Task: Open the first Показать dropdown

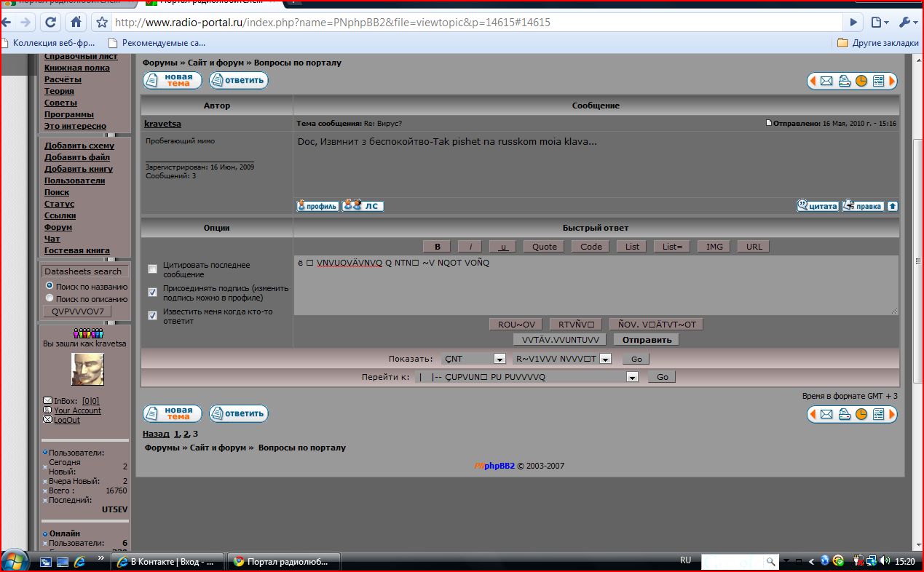Action: [499, 359]
